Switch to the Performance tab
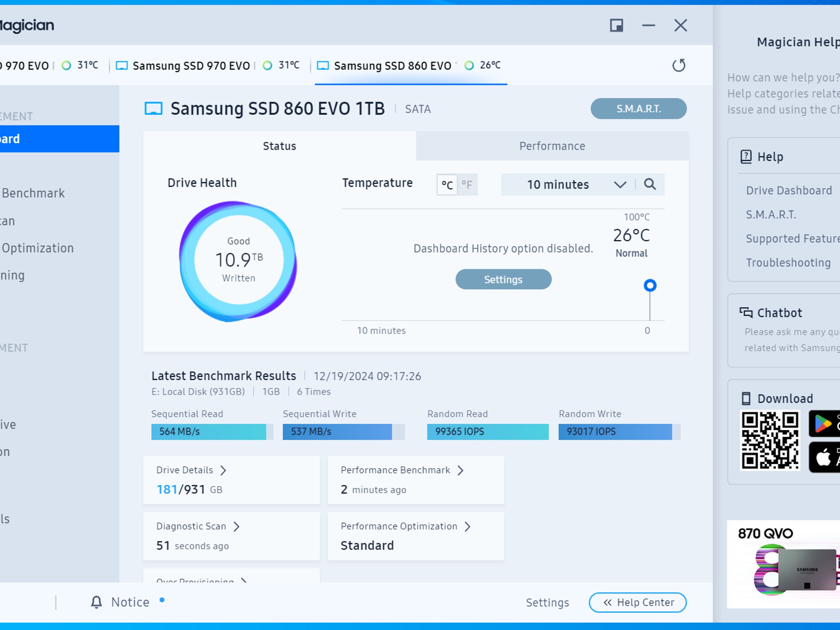Screen dimensions: 840x630 (x=552, y=146)
